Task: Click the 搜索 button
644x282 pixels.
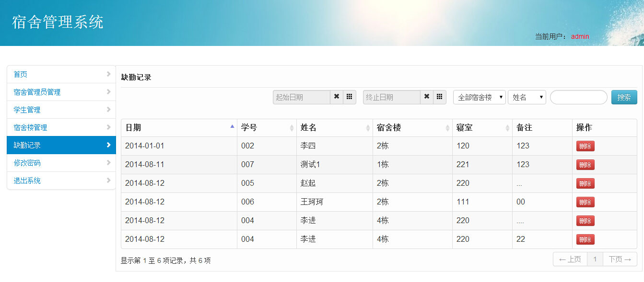Action: tap(624, 97)
